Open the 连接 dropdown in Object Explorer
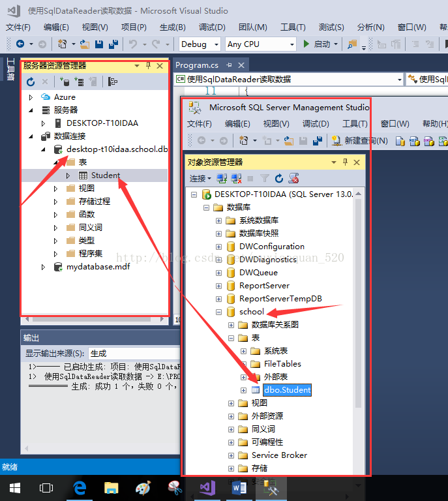Screen dimensions: 448x501 [200, 178]
